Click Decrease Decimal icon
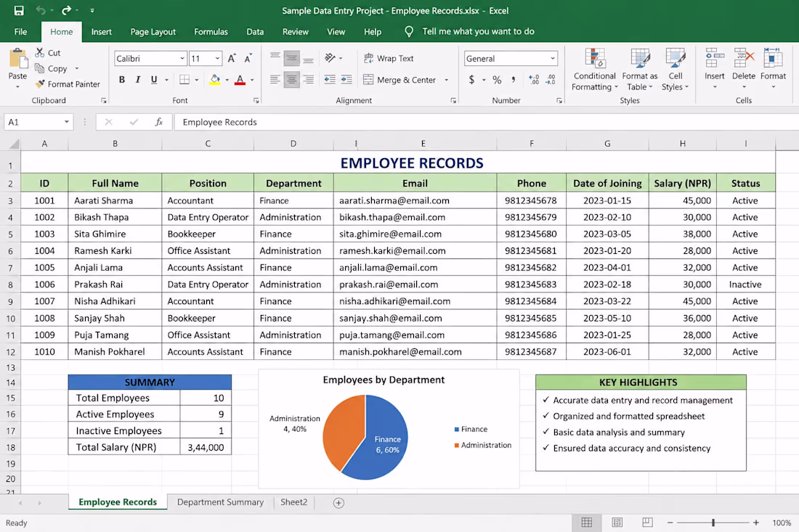The width and height of the screenshot is (799, 532). pyautogui.click(x=551, y=79)
